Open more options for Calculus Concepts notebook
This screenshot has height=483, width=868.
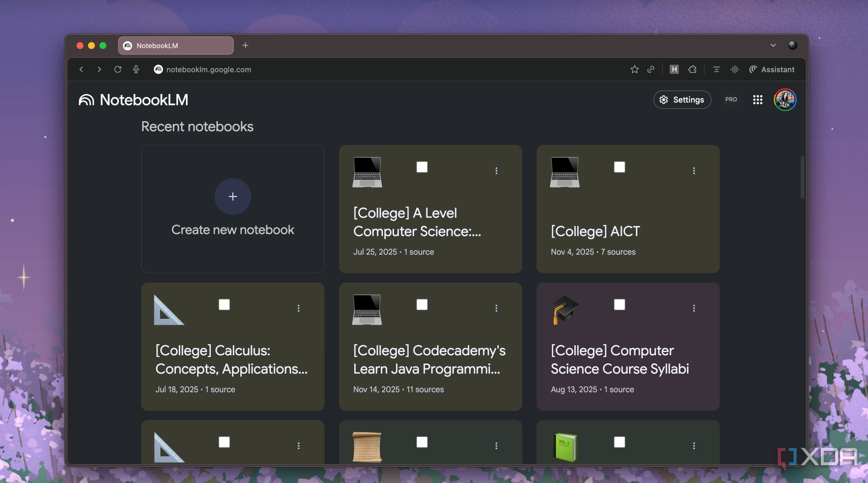tap(298, 308)
